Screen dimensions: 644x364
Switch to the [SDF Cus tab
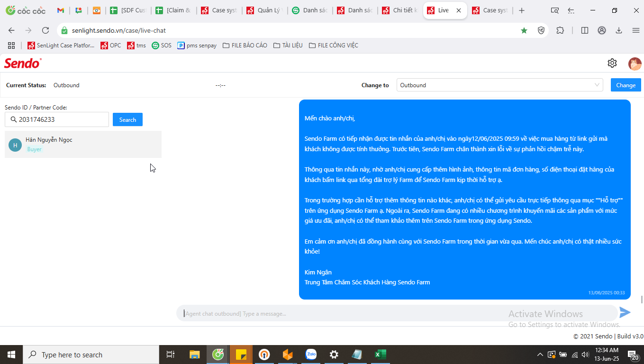click(128, 10)
